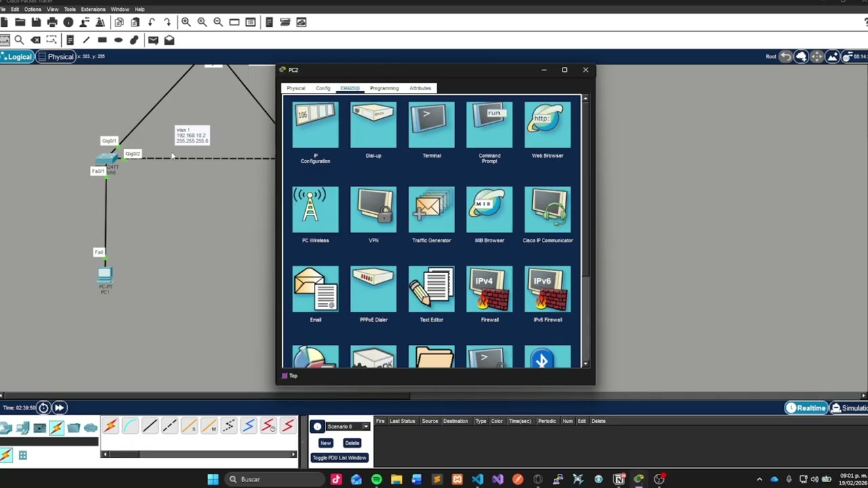
Task: Switch to Physical workspace view
Action: [56, 57]
